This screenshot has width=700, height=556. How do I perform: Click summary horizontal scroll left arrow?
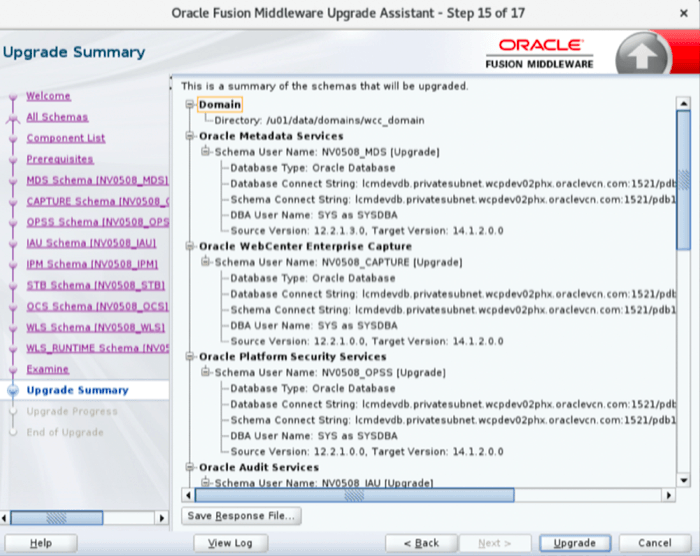pos(188,495)
